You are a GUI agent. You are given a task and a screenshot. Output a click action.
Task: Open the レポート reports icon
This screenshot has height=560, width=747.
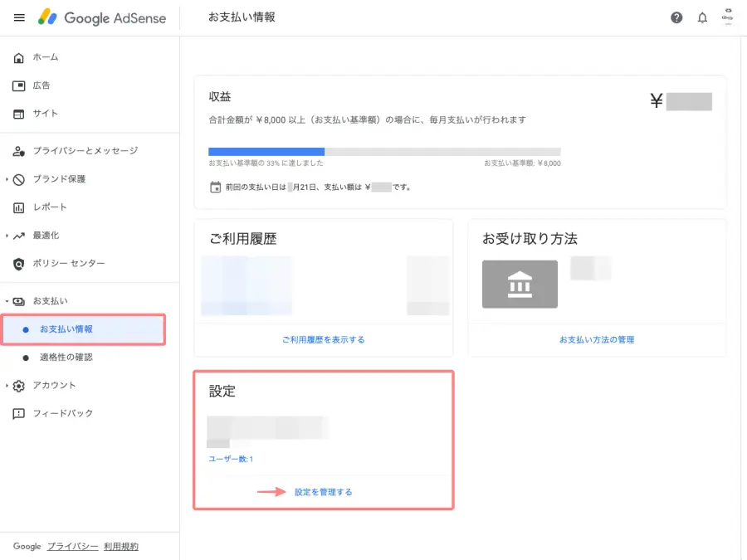tap(18, 207)
